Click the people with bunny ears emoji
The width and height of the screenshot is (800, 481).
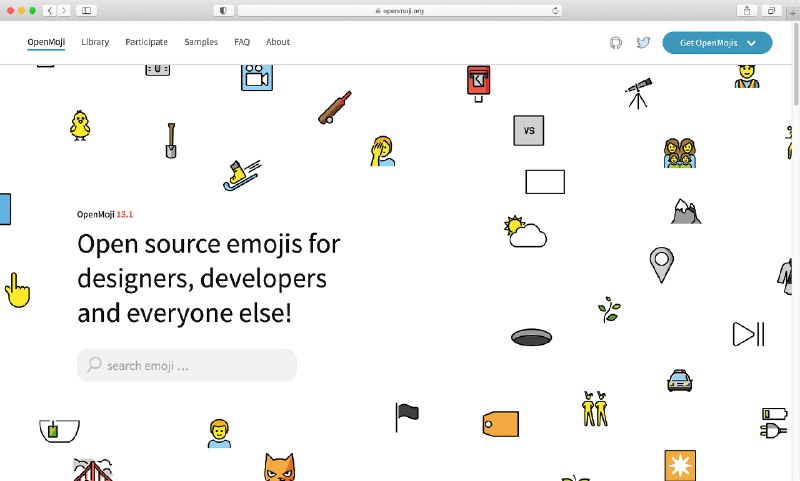(x=595, y=409)
